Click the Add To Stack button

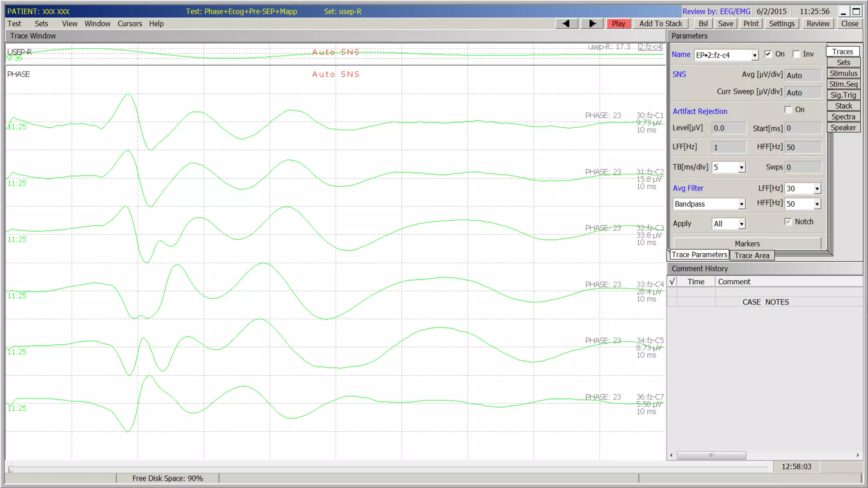click(660, 24)
